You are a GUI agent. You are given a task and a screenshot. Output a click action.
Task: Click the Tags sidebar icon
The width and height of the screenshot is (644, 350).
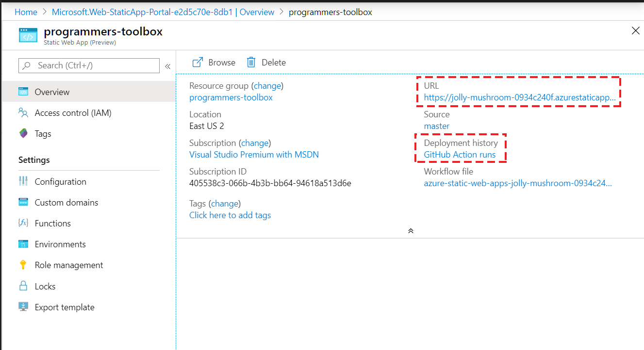click(23, 133)
